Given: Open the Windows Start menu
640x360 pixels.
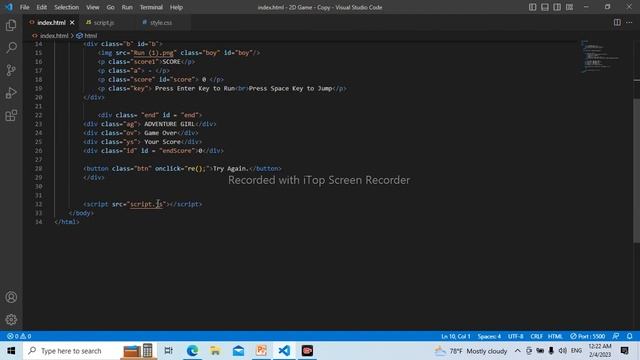Looking at the screenshot, I should click(x=11, y=351).
